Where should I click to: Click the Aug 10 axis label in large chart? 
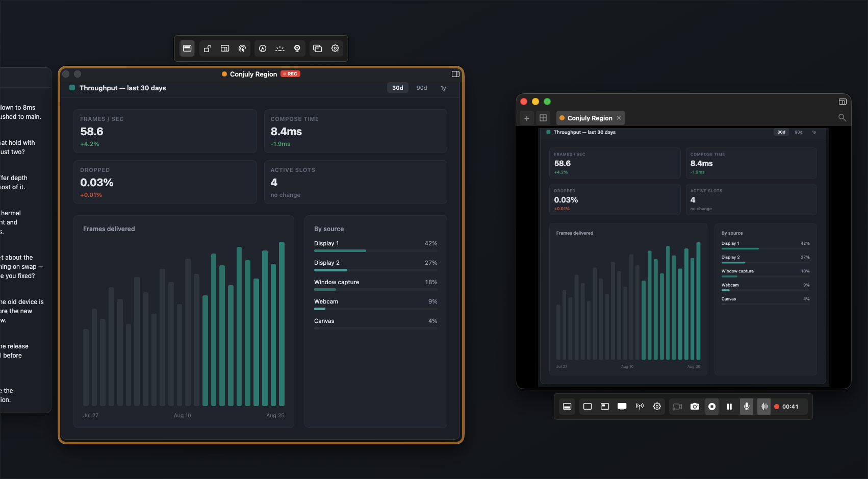click(x=183, y=415)
